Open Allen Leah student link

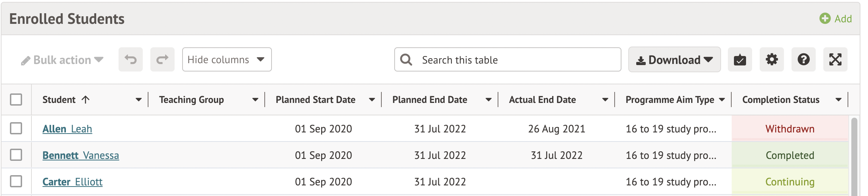[x=67, y=129]
